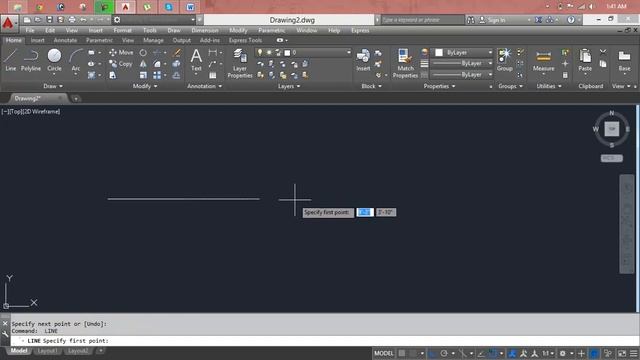Viewport: 640px width, 360px height.
Task: Open the Dimension menu
Action: coord(205,30)
